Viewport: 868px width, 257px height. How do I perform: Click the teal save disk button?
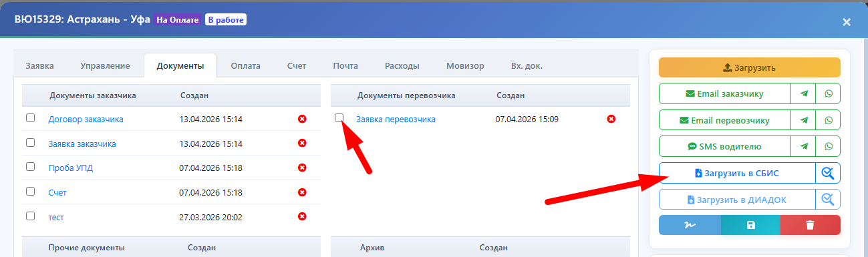(x=750, y=225)
